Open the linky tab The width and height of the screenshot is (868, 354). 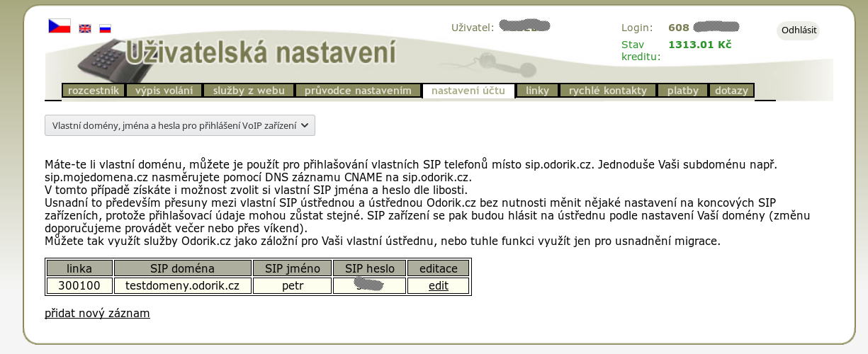coord(538,91)
